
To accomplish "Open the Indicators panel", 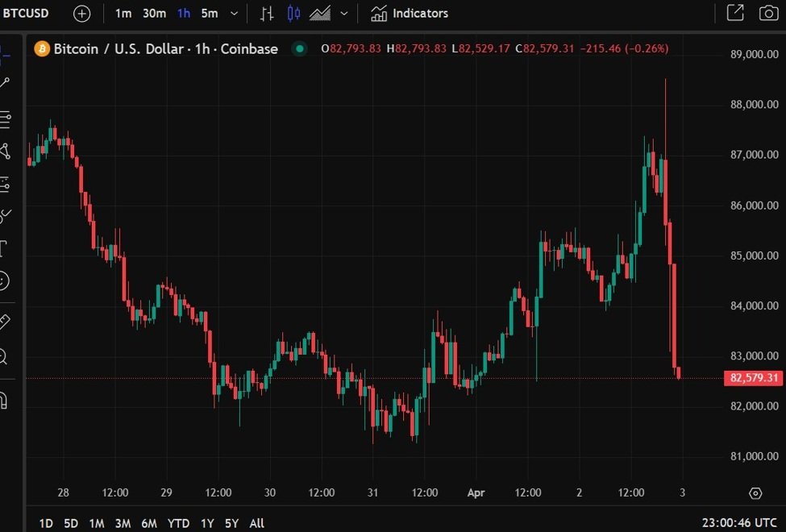I will pos(410,14).
